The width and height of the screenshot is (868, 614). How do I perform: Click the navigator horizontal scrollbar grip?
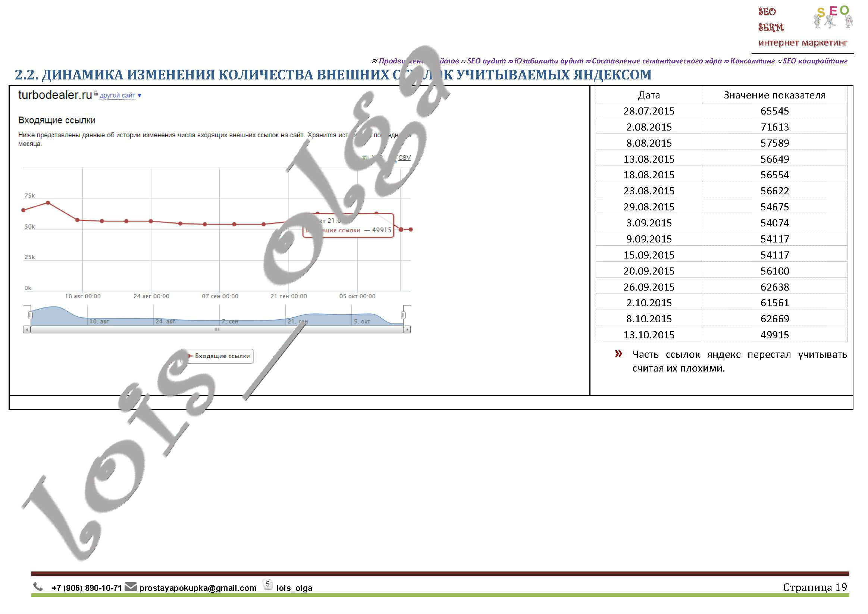point(217,330)
